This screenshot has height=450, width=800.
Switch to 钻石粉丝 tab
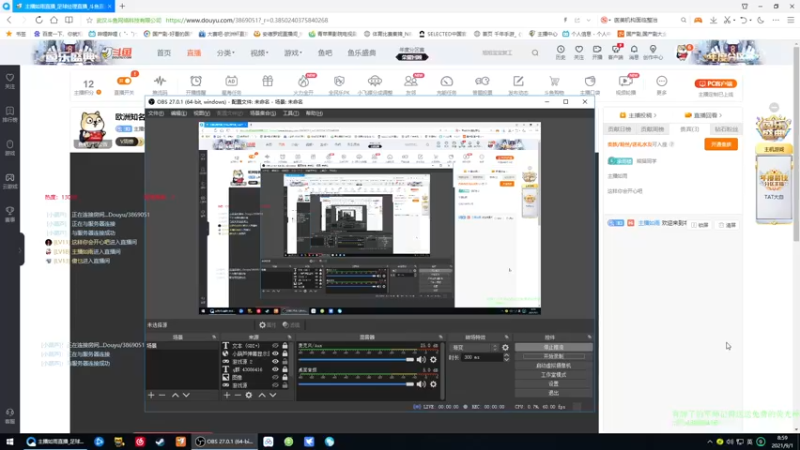726,129
